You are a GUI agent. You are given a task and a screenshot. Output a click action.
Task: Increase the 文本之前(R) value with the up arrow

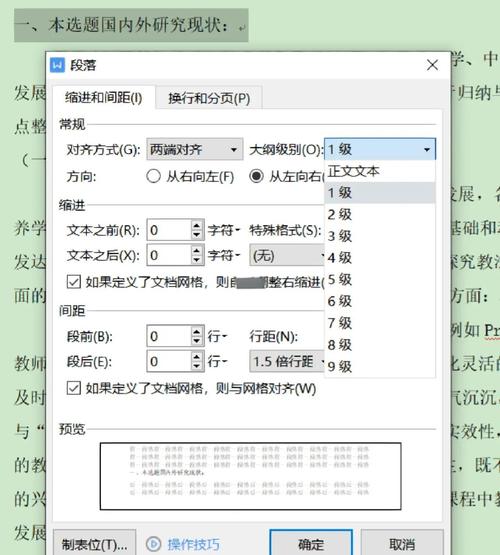(x=197, y=225)
